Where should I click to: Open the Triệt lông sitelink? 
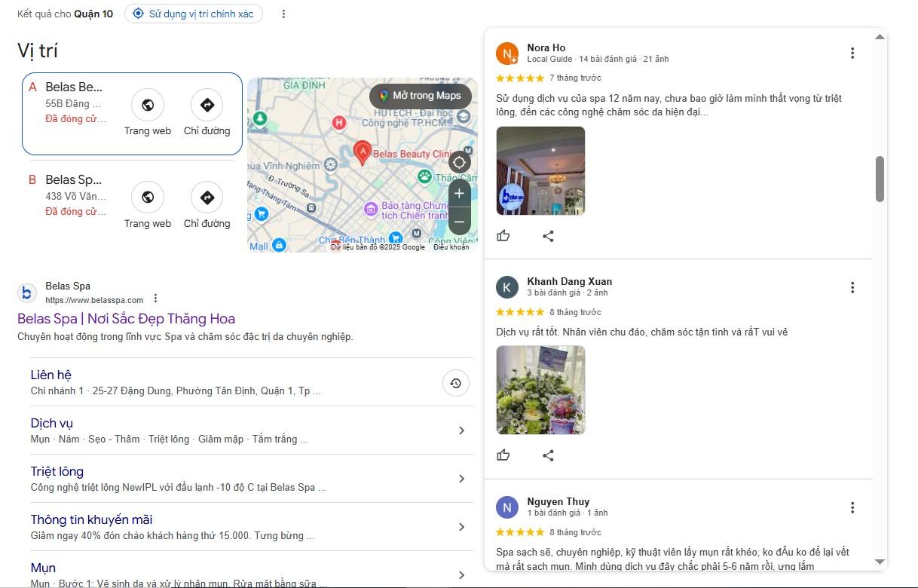click(57, 471)
